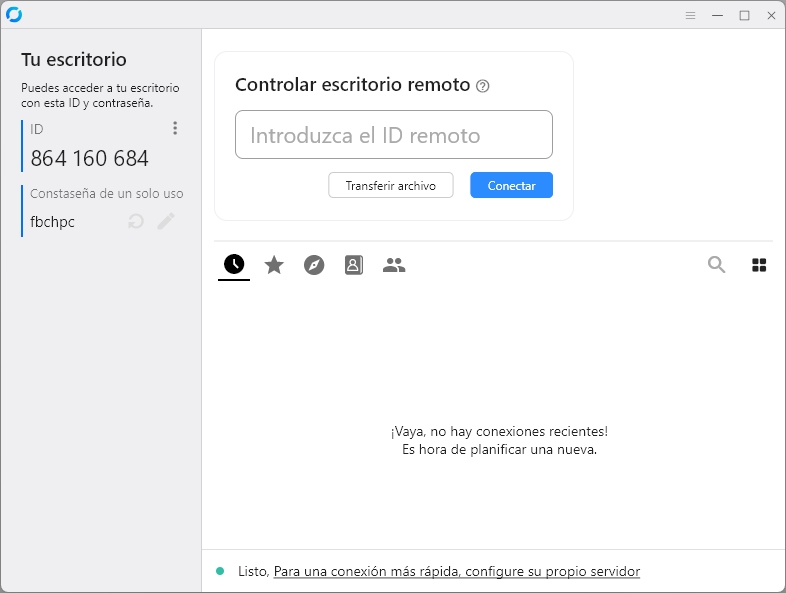This screenshot has height=593, width=786.
Task: Click the green ready status indicator
Action: click(x=220, y=571)
